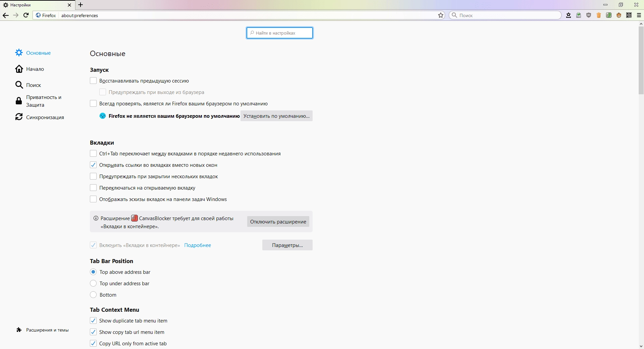Viewport: 644px width, 349px height.
Task: Select the Настройки tab
Action: pos(37,5)
